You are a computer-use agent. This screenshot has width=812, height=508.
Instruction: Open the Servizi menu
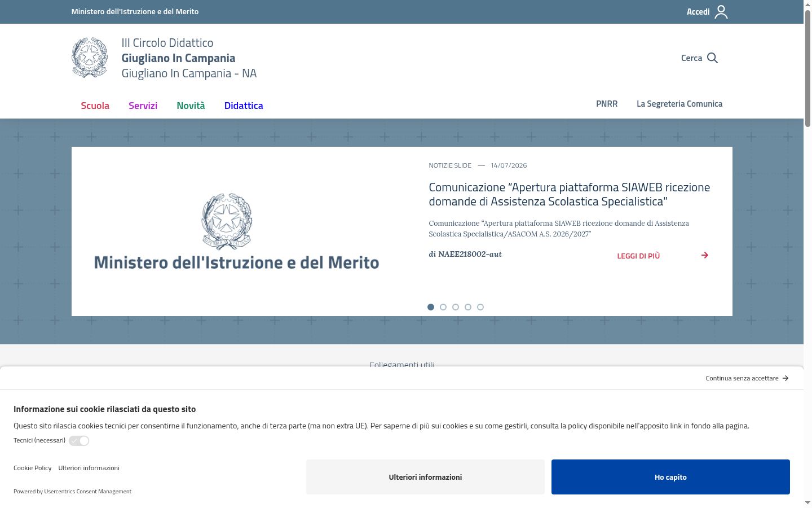coord(143,106)
